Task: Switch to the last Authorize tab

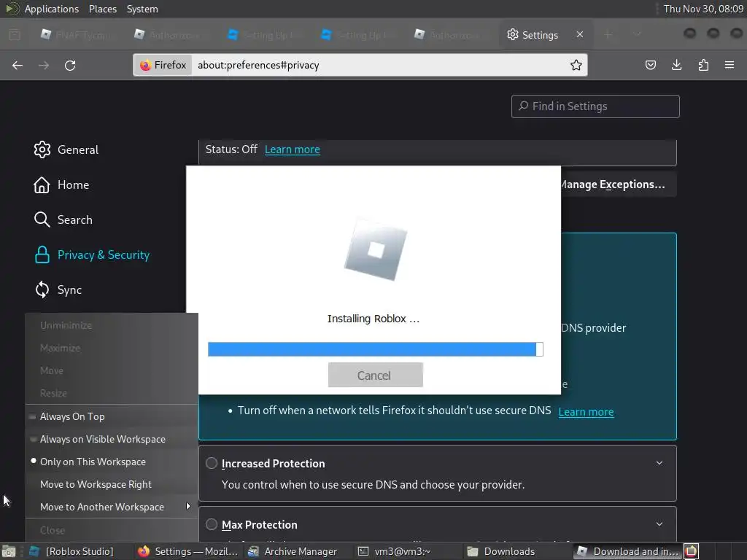Action: [449, 35]
